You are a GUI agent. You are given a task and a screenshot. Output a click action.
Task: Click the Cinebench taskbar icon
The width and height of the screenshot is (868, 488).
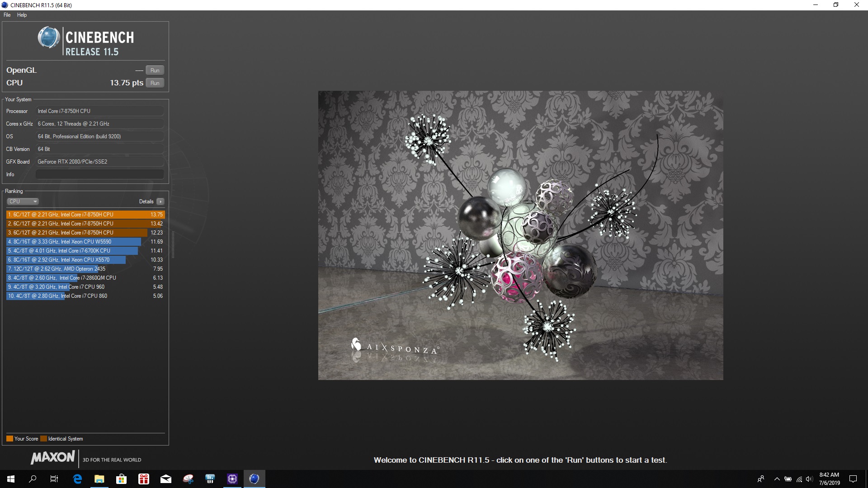click(255, 479)
